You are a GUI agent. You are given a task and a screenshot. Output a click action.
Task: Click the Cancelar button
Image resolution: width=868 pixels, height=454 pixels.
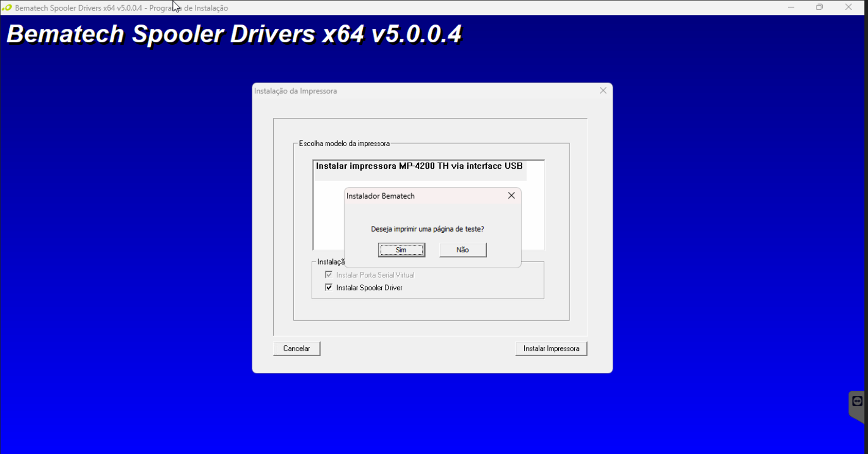[297, 348]
